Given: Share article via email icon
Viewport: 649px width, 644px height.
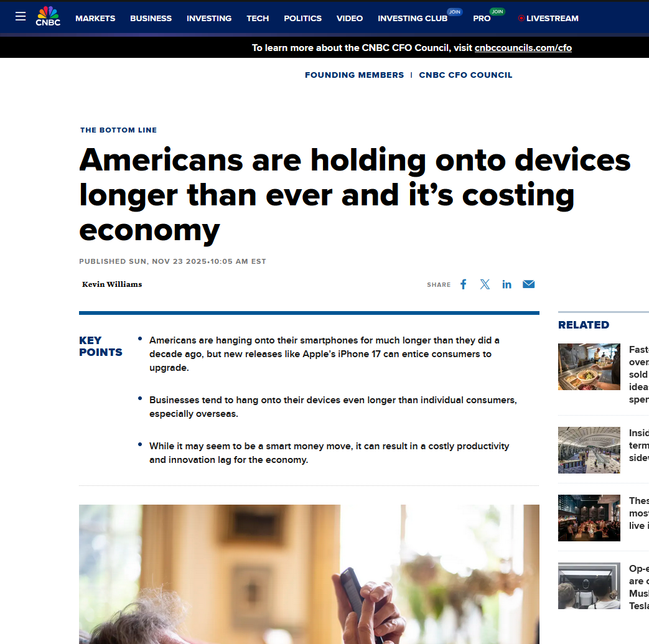Looking at the screenshot, I should [x=528, y=284].
